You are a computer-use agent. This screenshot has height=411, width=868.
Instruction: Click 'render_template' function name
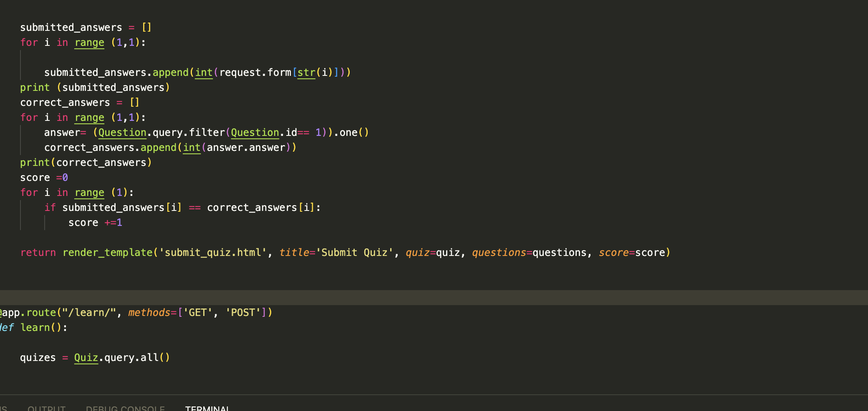pyautogui.click(x=108, y=253)
